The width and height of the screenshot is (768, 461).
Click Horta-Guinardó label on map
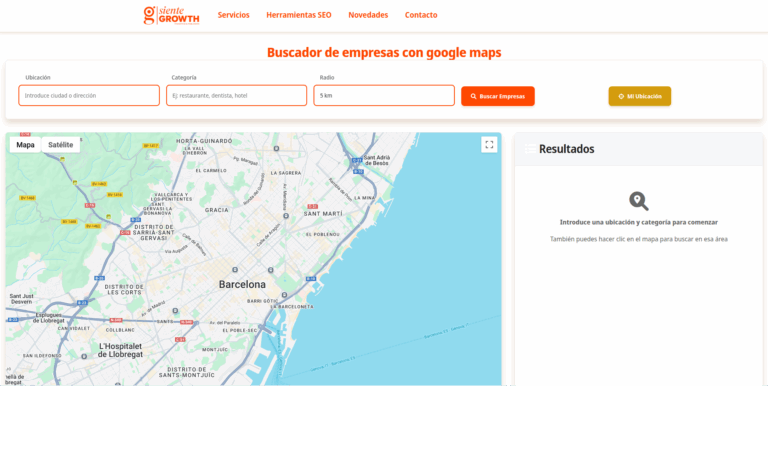point(204,141)
